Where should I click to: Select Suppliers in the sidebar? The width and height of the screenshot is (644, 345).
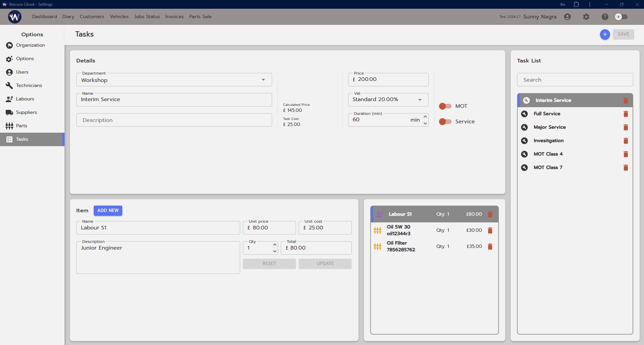click(x=32, y=113)
